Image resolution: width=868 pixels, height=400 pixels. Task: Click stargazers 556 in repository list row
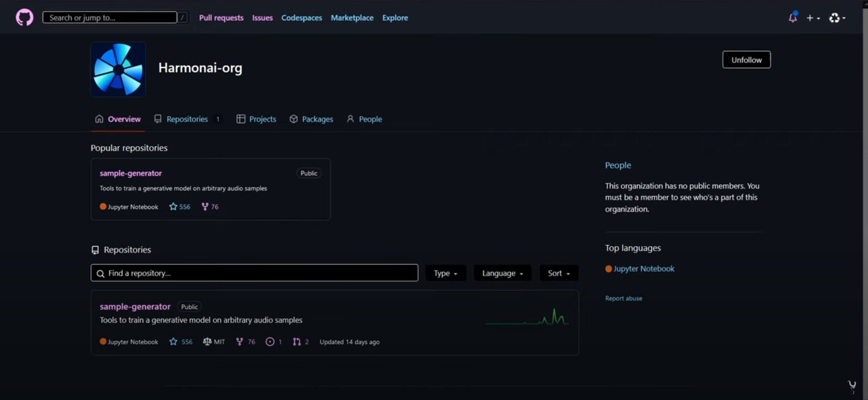point(181,342)
